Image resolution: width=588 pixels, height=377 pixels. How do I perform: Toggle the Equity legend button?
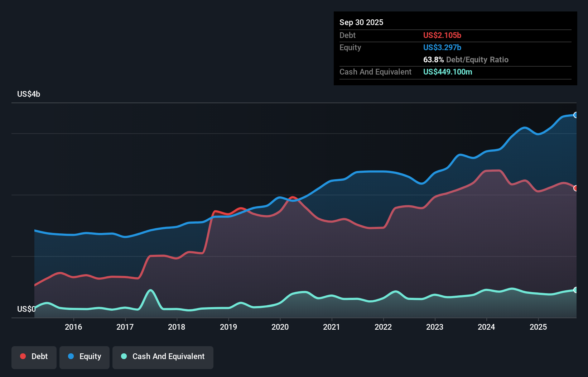click(x=85, y=357)
